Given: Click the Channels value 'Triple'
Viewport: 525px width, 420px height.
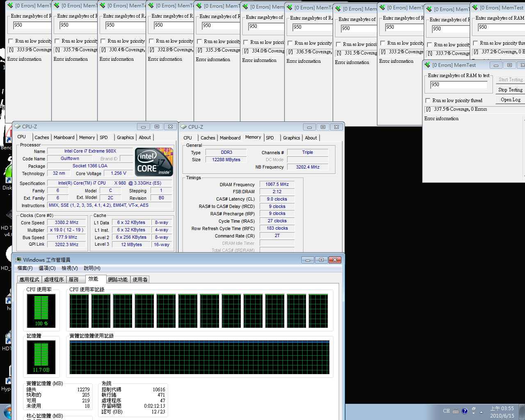Looking at the screenshot, I should click(308, 152).
